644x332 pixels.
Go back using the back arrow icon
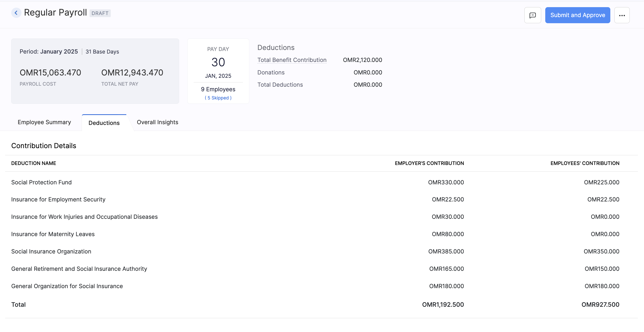[16, 13]
